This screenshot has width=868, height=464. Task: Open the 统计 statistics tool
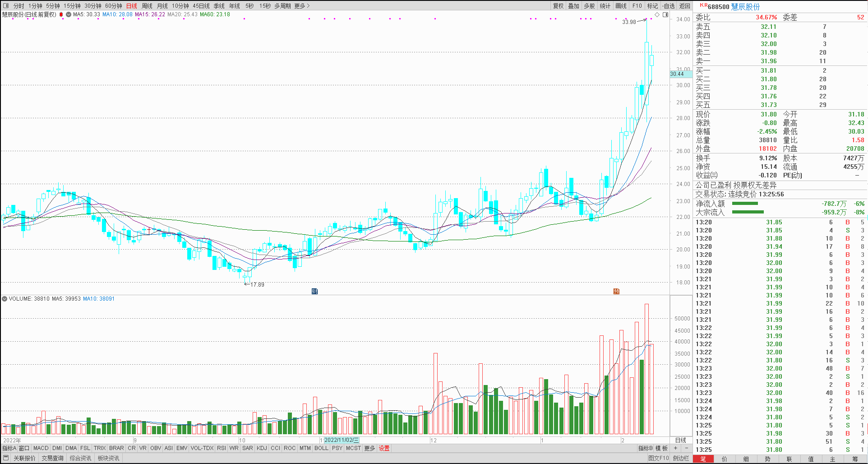[605, 6]
